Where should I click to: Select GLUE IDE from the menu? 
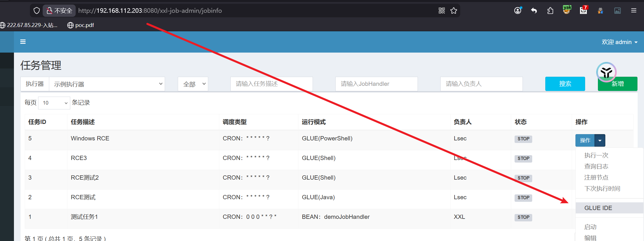(598, 208)
